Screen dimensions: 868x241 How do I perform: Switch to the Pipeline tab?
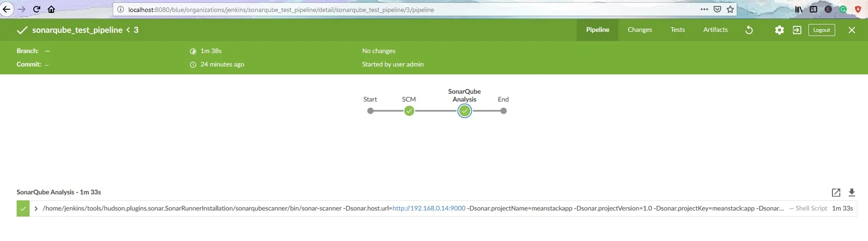(x=598, y=30)
